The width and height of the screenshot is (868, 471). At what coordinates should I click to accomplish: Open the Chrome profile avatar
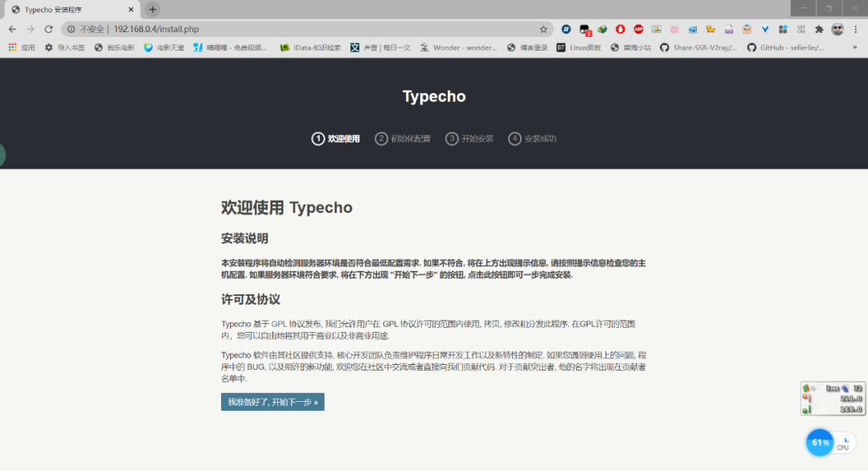pos(837,29)
